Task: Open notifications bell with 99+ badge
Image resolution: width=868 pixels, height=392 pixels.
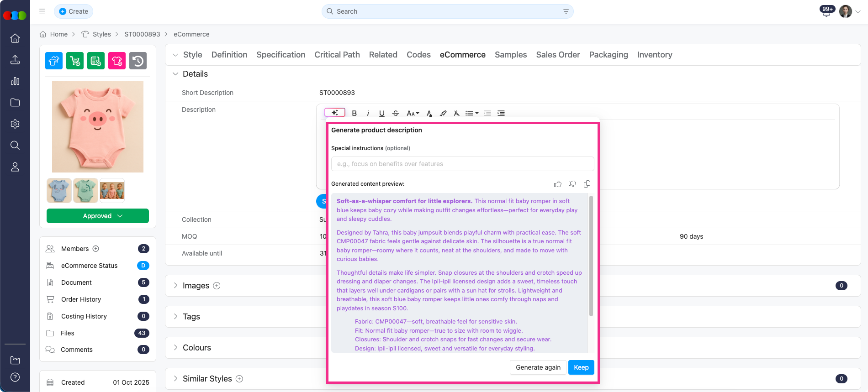Action: [826, 12]
